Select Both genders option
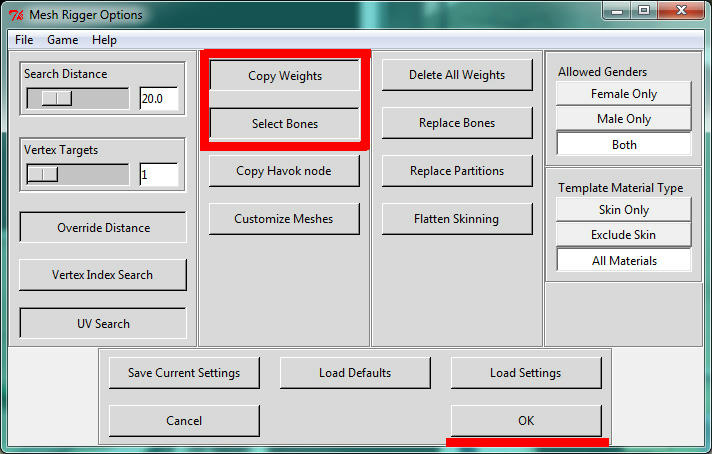The width and height of the screenshot is (712, 454). (624, 144)
